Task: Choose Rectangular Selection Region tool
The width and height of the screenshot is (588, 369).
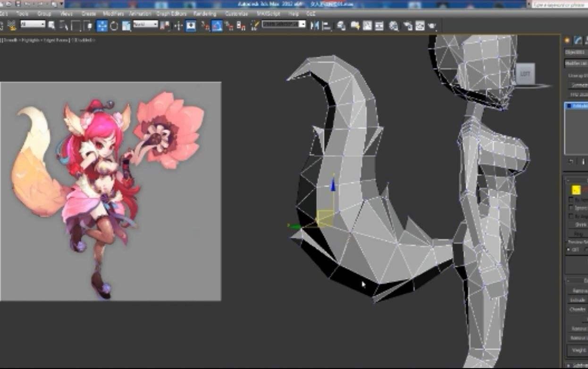Action: [76, 26]
